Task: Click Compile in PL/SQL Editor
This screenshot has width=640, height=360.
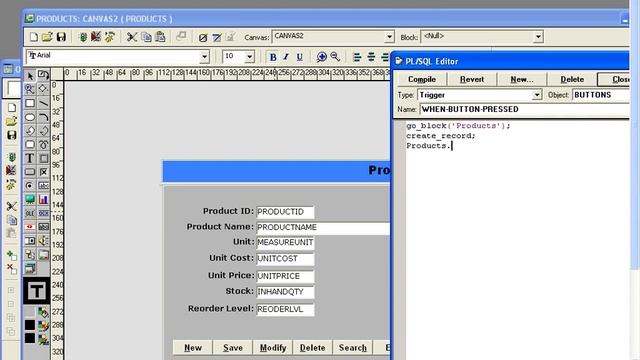Action: [422, 79]
